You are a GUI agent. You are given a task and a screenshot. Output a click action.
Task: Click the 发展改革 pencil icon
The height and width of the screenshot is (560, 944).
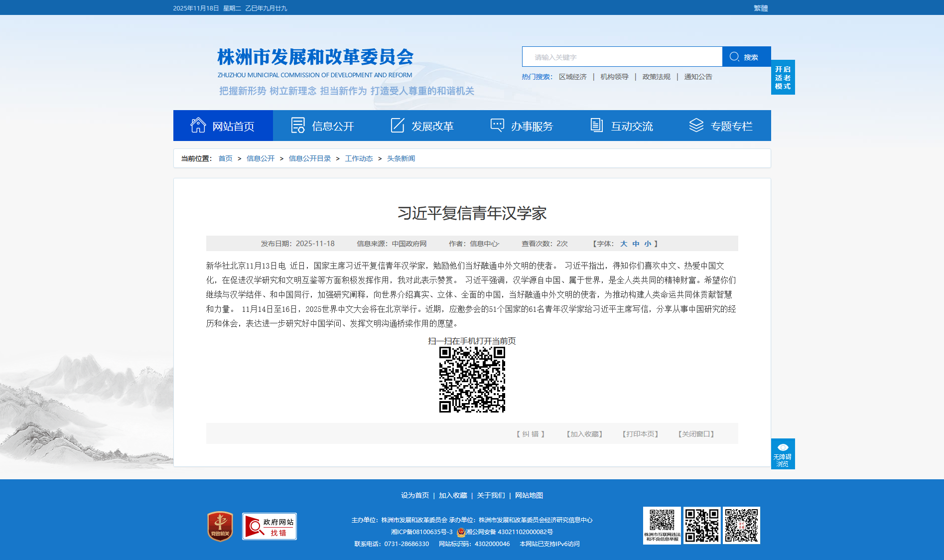coord(398,126)
